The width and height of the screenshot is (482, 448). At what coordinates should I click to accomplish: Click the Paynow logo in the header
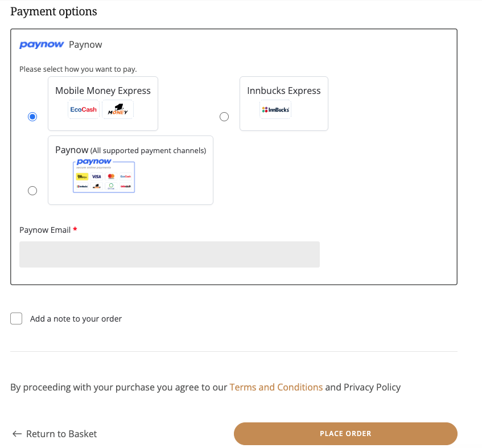click(42, 44)
